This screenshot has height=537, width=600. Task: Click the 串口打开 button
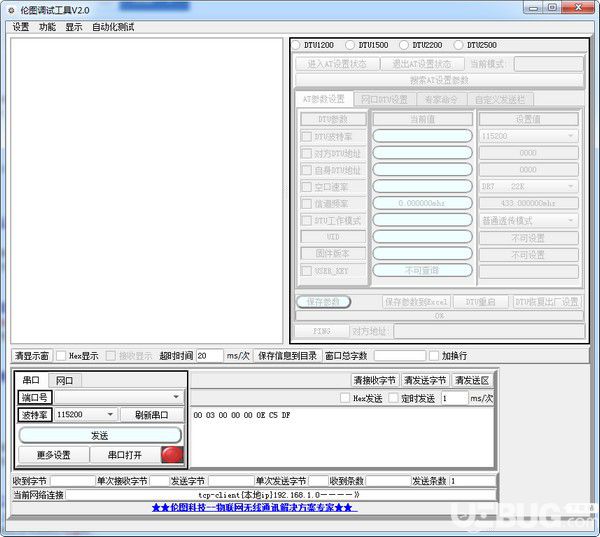point(125,455)
